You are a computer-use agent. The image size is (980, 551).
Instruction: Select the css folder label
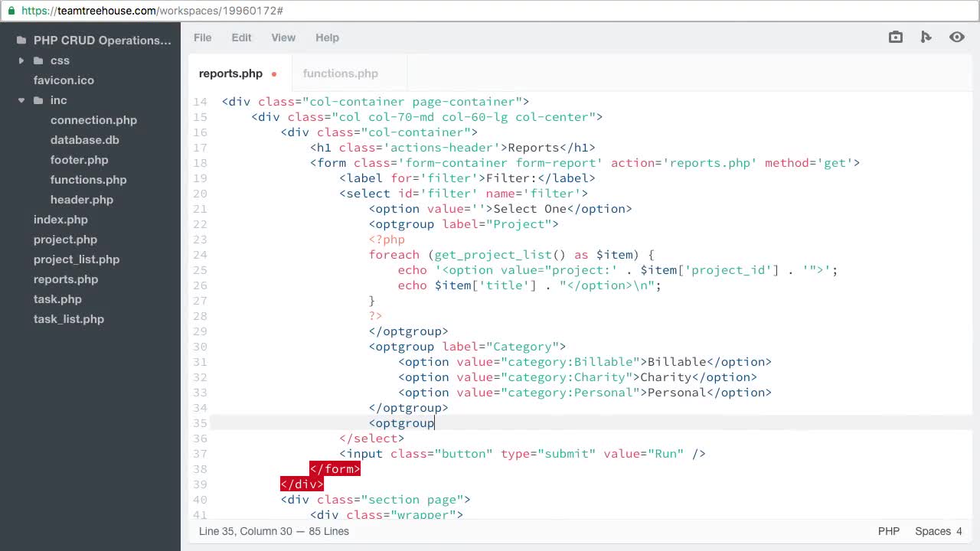pyautogui.click(x=60, y=60)
